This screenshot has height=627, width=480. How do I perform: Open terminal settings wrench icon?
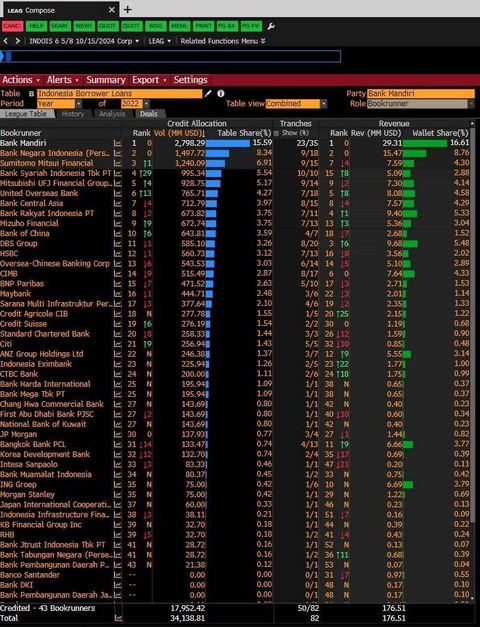point(271,26)
